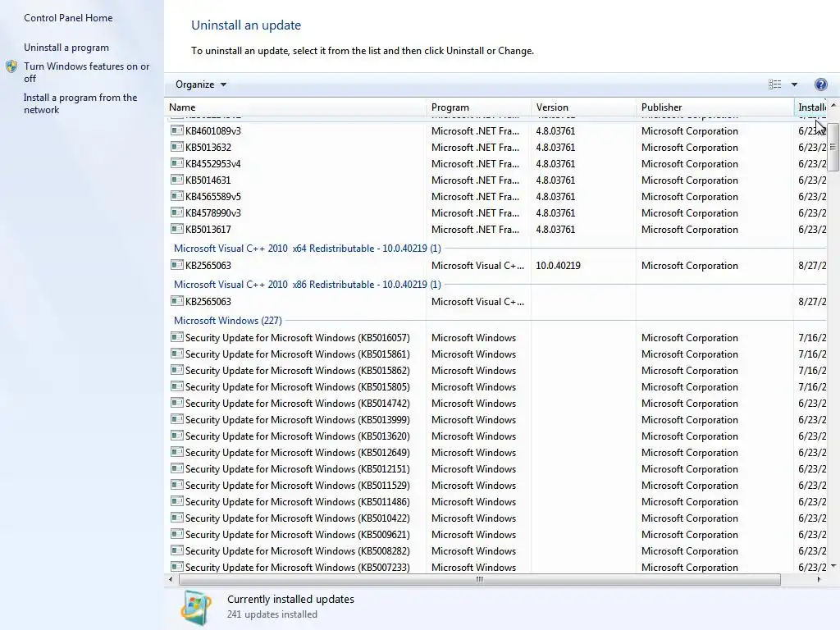840x630 pixels.
Task: Open Uninstall a program link
Action: point(66,48)
